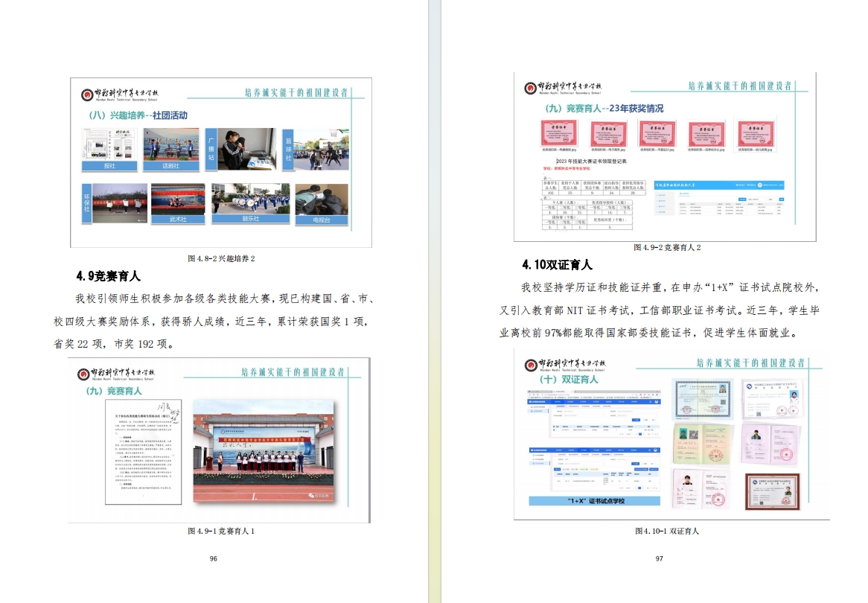
Task: Select the 鼓乐社 club photo
Action: (251, 203)
